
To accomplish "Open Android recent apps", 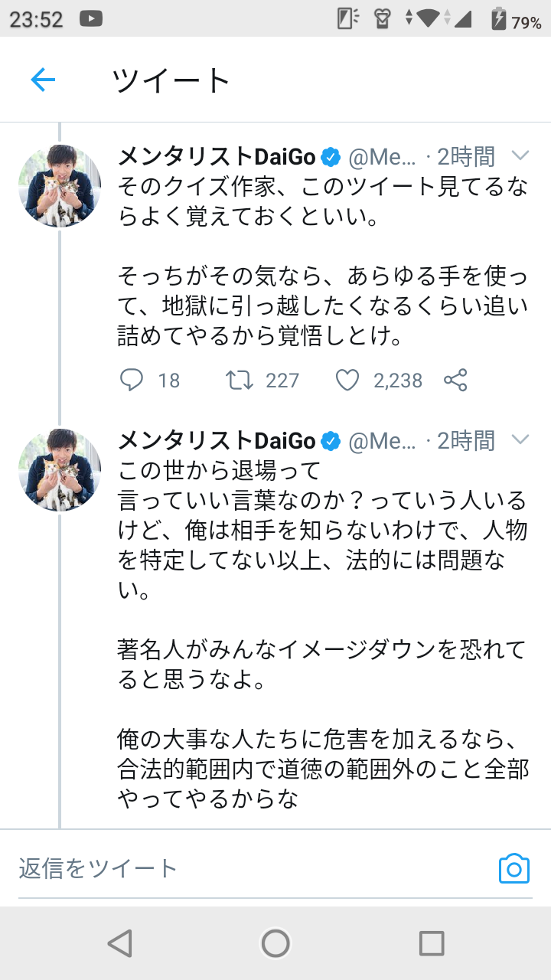I will pyautogui.click(x=432, y=943).
